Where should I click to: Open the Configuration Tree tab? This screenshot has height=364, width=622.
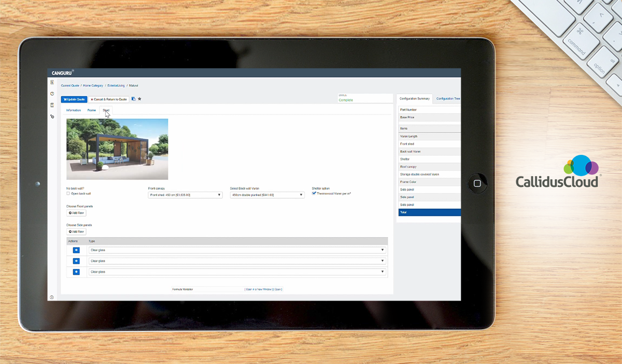[x=448, y=98]
